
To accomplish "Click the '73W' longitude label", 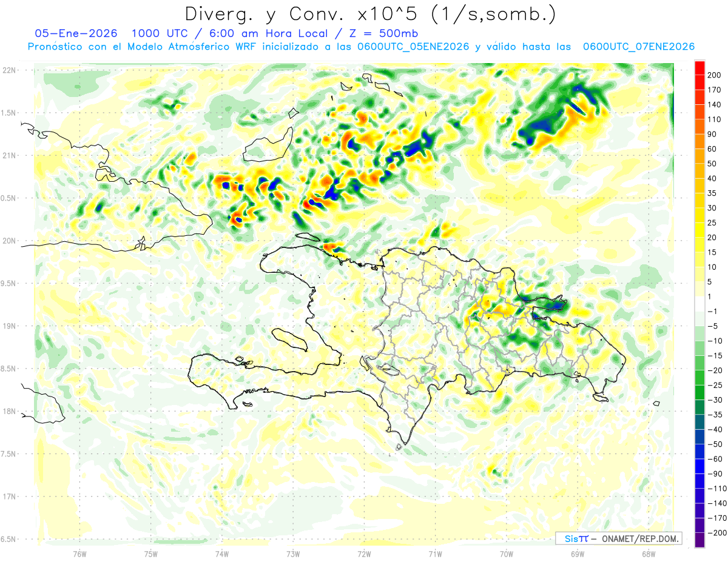I will (293, 554).
